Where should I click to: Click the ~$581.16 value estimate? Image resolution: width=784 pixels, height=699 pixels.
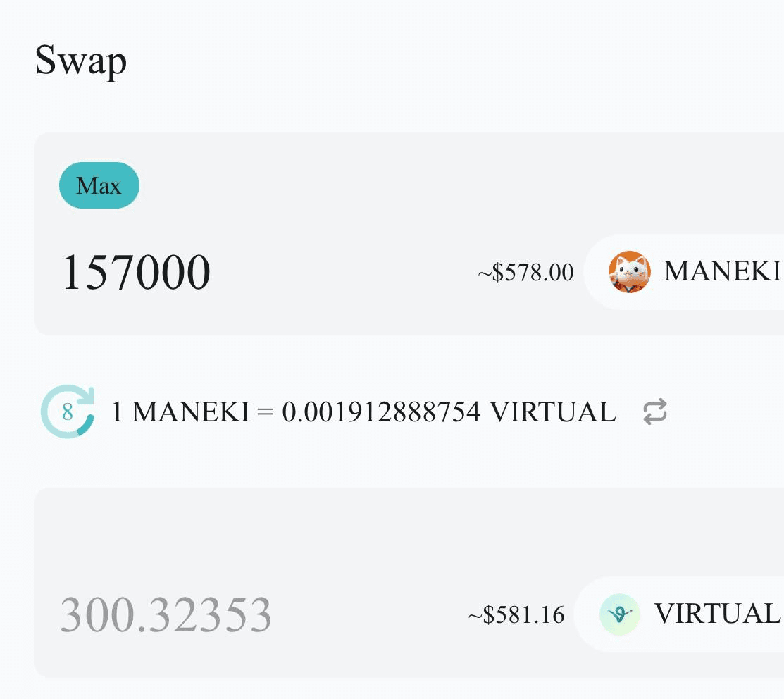coord(516,615)
